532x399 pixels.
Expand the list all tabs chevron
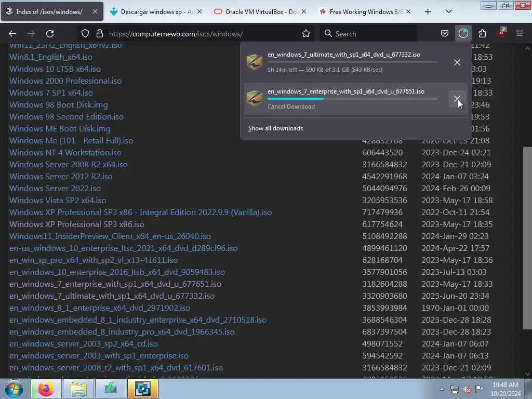[448, 12]
